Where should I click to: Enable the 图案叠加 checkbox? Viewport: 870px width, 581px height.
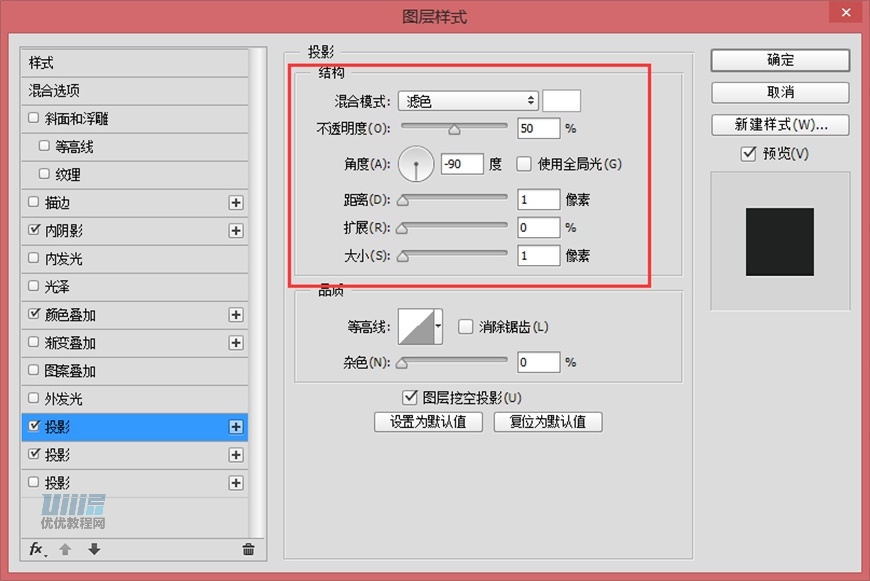click(33, 370)
